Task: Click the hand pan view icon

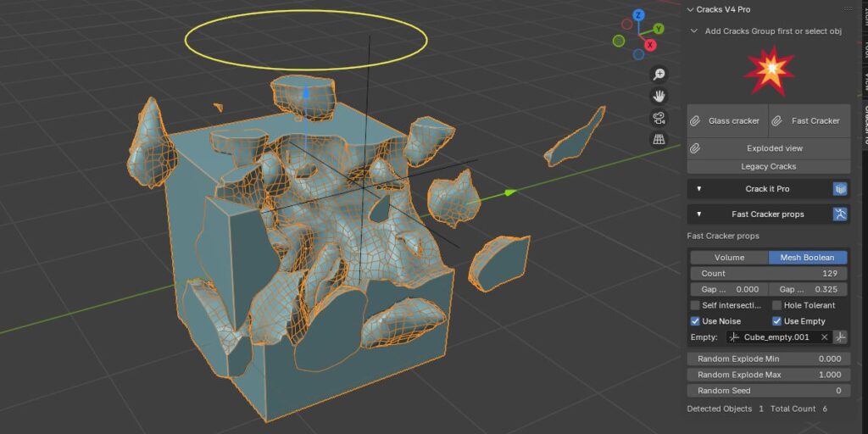Action: click(x=659, y=96)
